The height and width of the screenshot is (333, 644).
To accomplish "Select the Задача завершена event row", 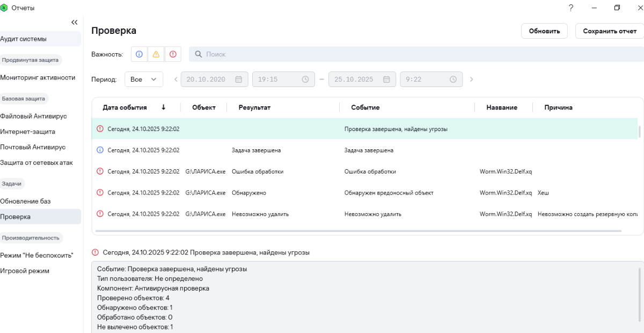I will 365,150.
